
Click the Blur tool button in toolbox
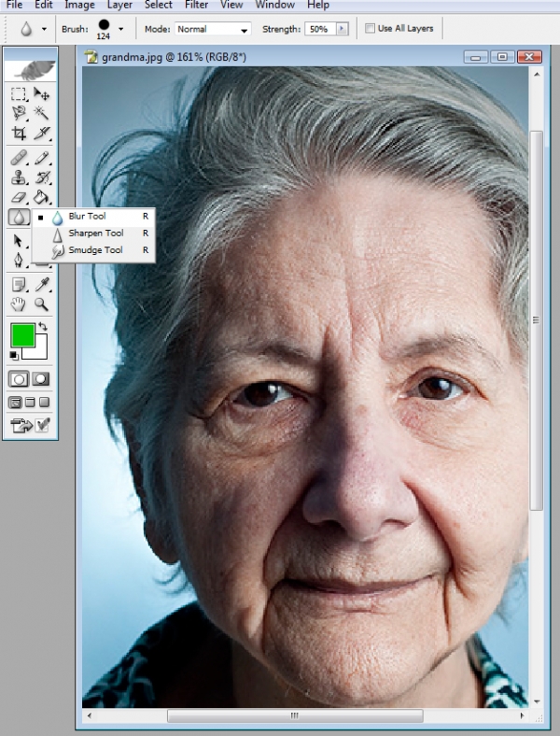coord(19,217)
